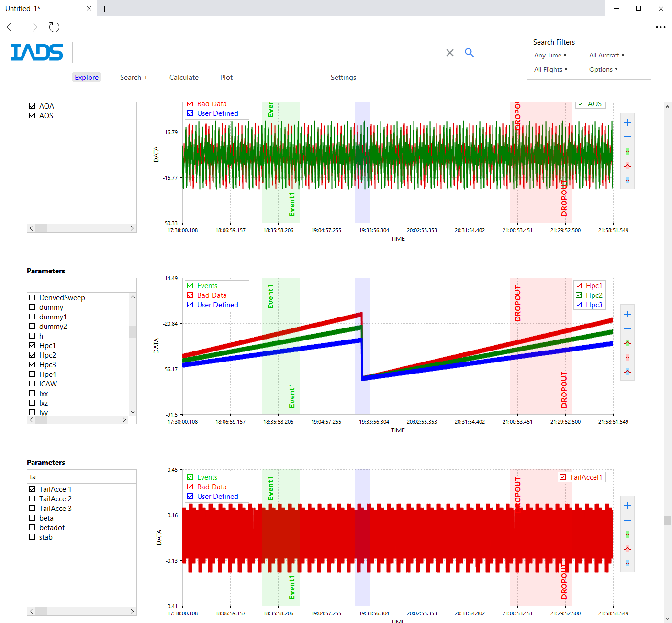The width and height of the screenshot is (672, 623).
Task: Add green event marker on TailAccel1 plot
Action: 627,534
